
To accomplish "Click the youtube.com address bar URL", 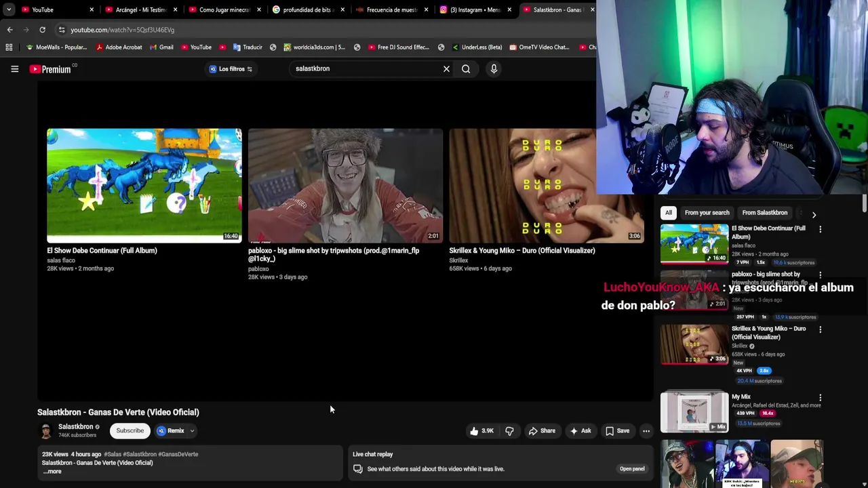I will 122,30.
